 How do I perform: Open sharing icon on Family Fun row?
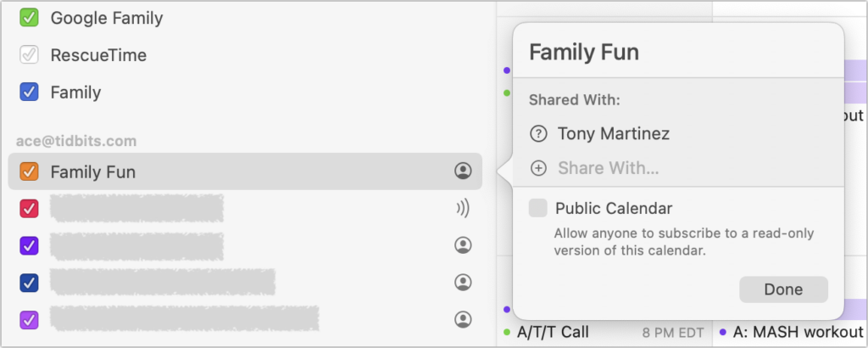coord(463,171)
